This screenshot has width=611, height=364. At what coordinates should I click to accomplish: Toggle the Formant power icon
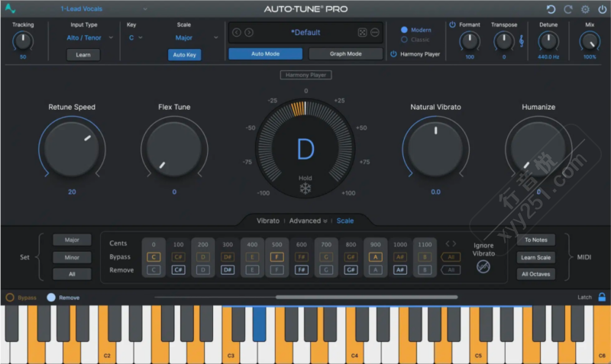pyautogui.click(x=452, y=24)
